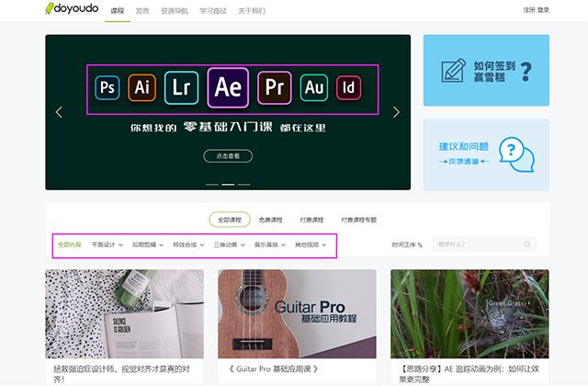This screenshot has height=386, width=588.
Task: Show the next banner slide
Action: pos(396,112)
